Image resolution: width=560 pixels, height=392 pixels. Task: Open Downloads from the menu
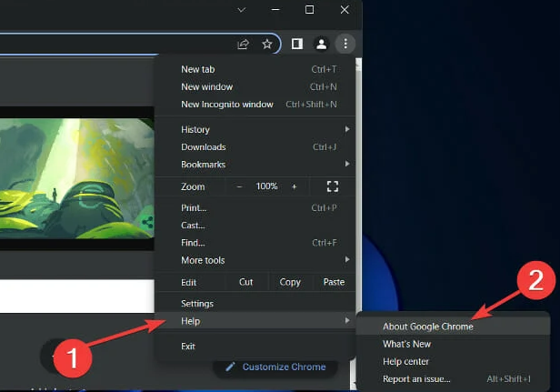pyautogui.click(x=255, y=146)
